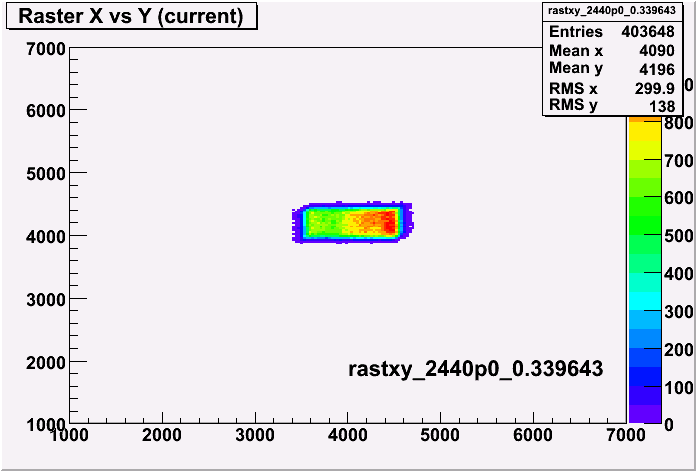Click the X axis label 2000

tap(162, 435)
